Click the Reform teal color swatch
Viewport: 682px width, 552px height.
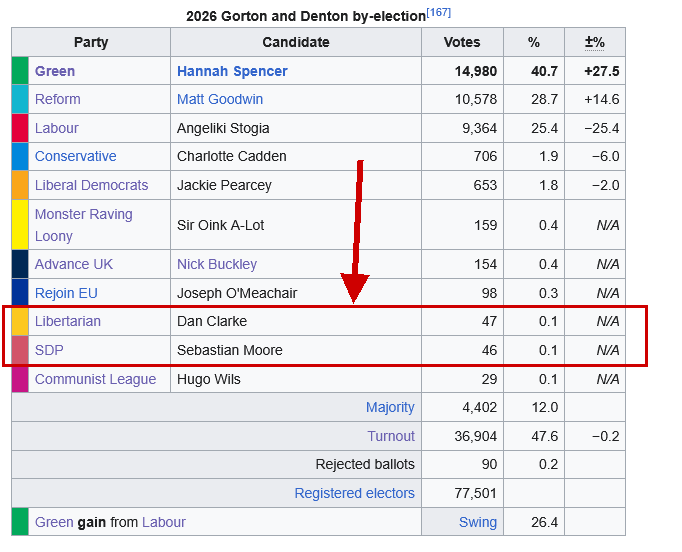coord(20,99)
